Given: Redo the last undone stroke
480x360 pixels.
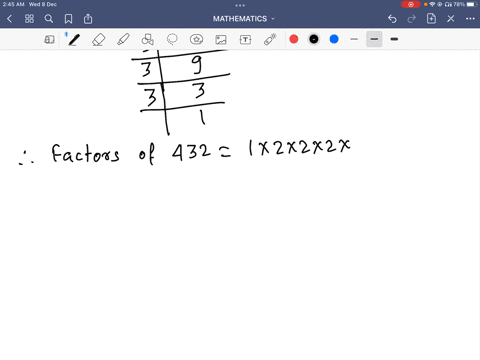Looking at the screenshot, I should coord(412,19).
